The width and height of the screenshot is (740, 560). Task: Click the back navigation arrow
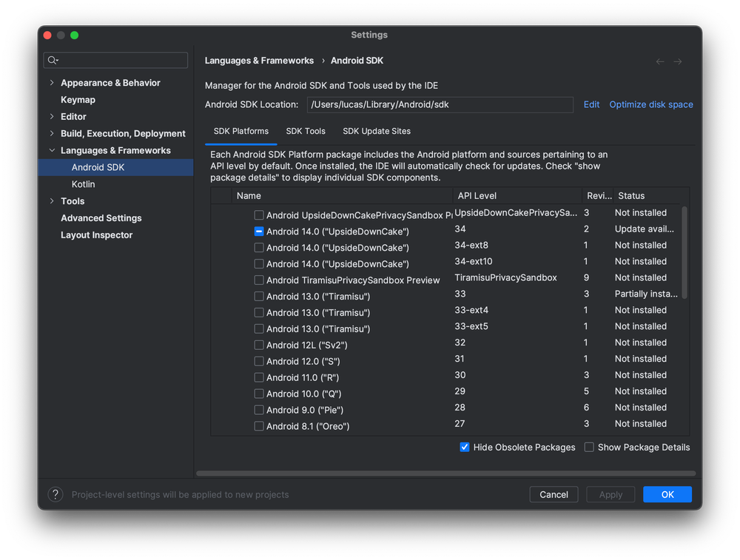click(659, 61)
